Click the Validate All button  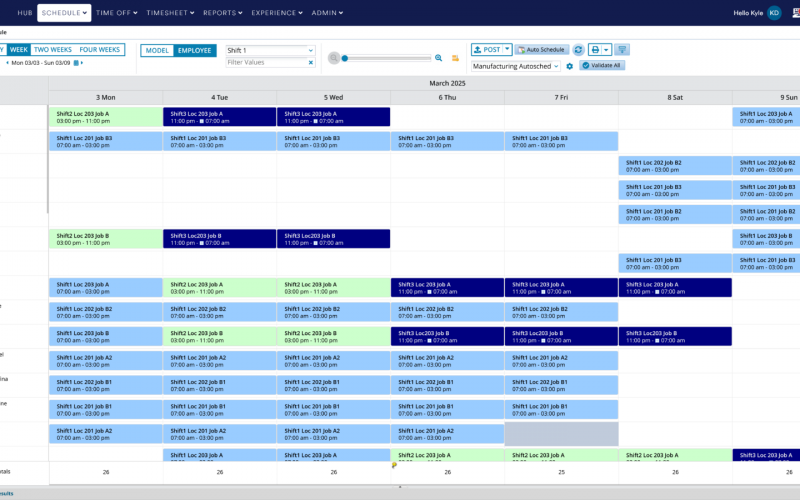[x=602, y=65]
